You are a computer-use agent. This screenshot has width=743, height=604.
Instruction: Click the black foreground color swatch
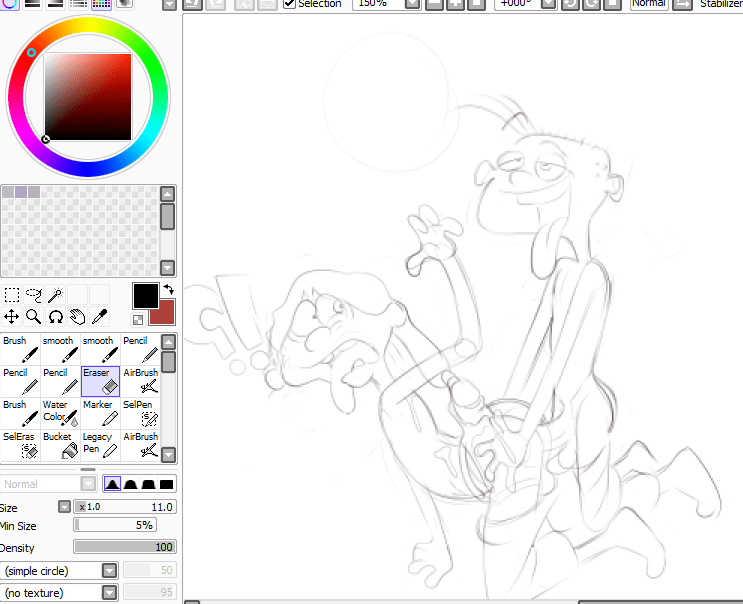click(146, 295)
